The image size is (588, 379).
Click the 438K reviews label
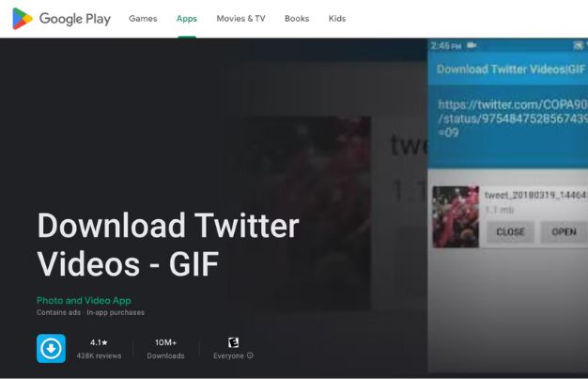pos(99,355)
